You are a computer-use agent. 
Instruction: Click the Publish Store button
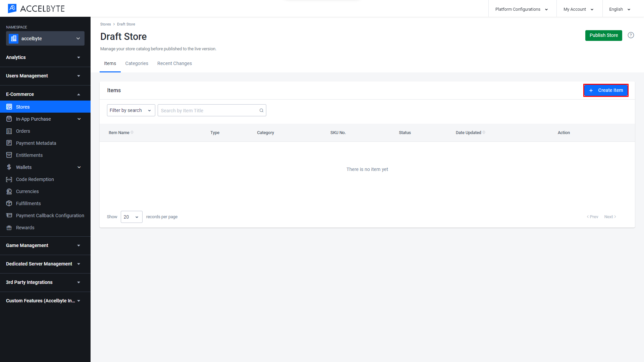coord(603,35)
